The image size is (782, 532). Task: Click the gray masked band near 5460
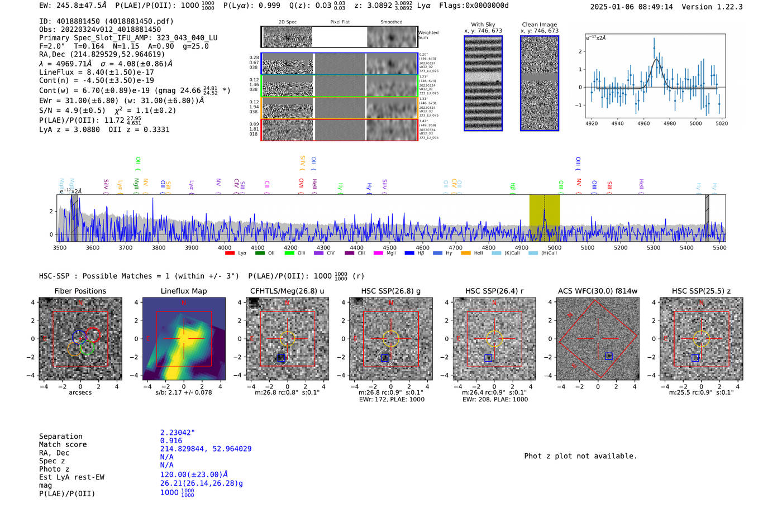click(707, 218)
